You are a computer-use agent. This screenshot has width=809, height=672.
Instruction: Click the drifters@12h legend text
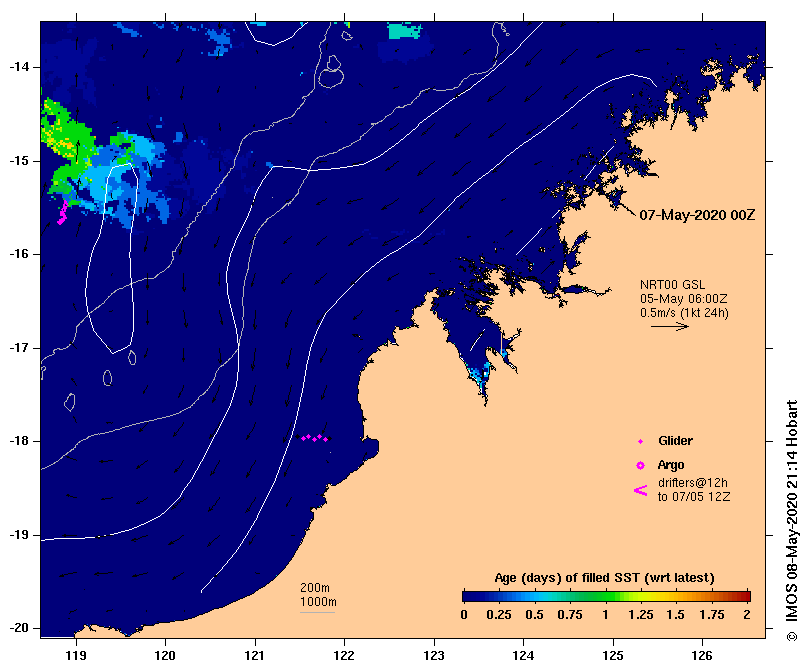coord(692,483)
